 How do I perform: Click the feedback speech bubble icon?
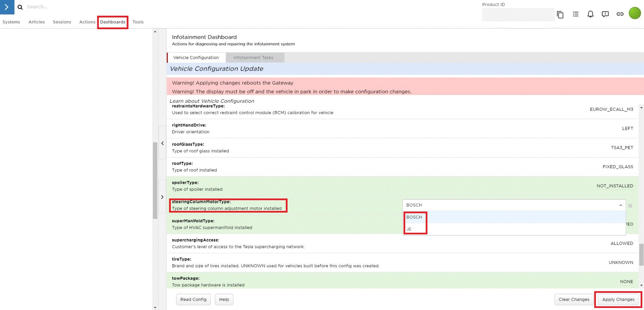pyautogui.click(x=605, y=14)
